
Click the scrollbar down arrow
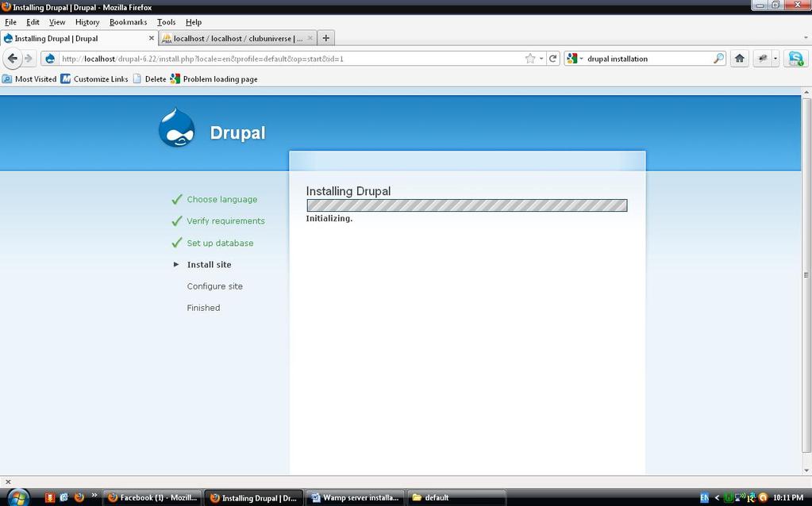click(806, 471)
